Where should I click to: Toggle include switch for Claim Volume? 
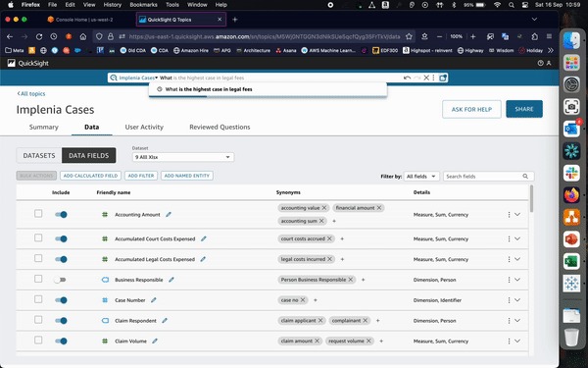(61, 341)
